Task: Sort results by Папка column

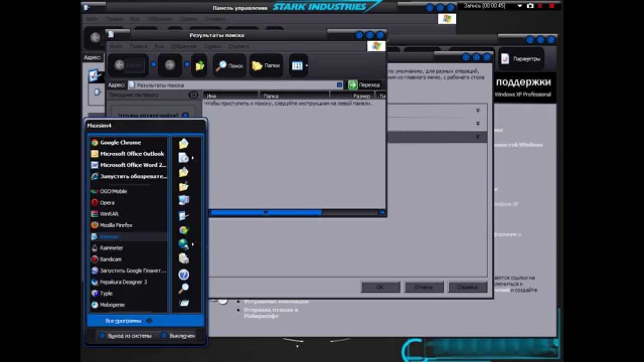Action: click(x=294, y=96)
